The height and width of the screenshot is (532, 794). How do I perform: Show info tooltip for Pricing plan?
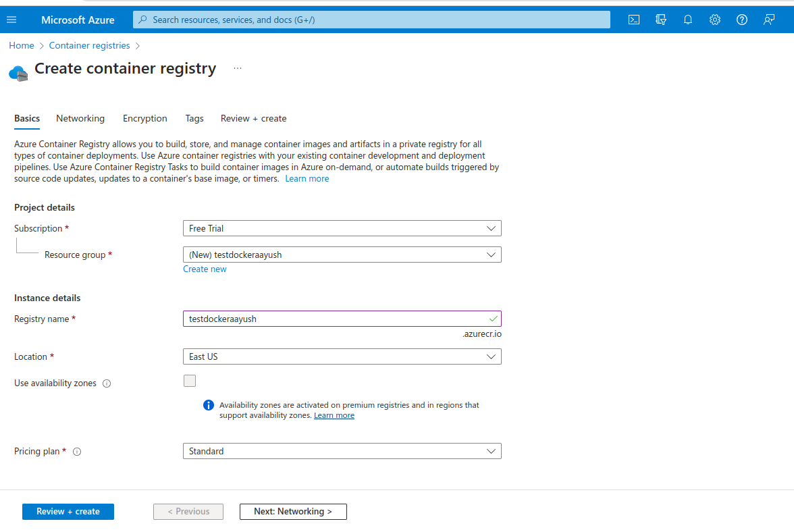[77, 452]
